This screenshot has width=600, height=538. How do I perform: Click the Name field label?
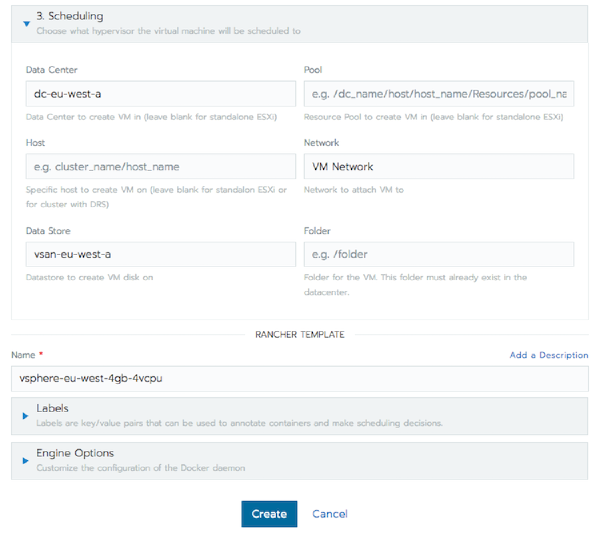[23, 355]
